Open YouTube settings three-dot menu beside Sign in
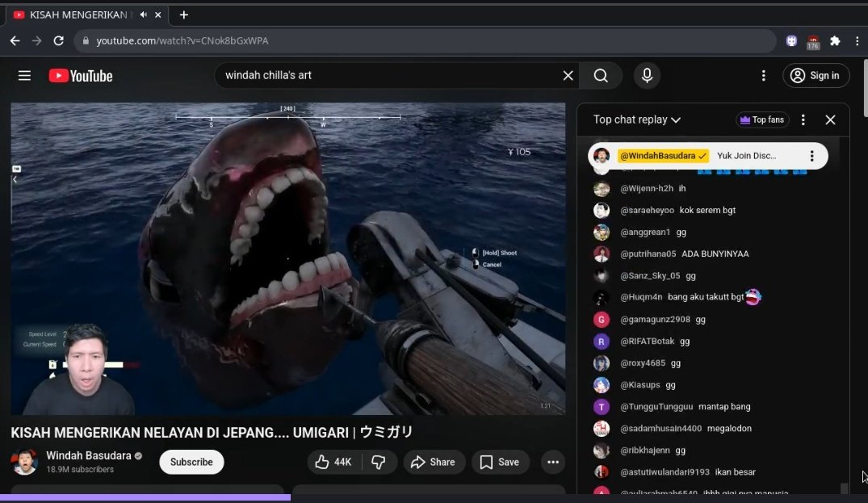868x503 pixels. coord(763,75)
